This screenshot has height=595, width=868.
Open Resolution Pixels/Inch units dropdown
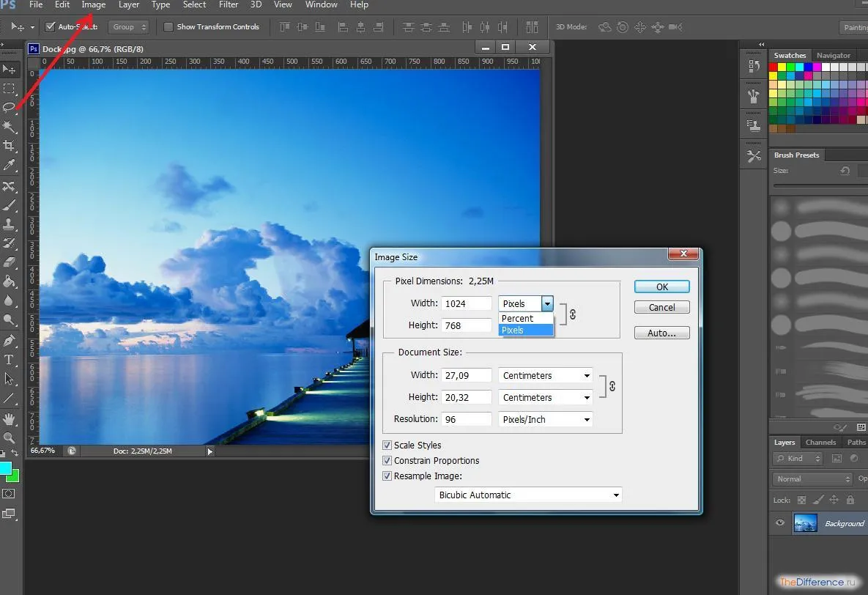(545, 419)
